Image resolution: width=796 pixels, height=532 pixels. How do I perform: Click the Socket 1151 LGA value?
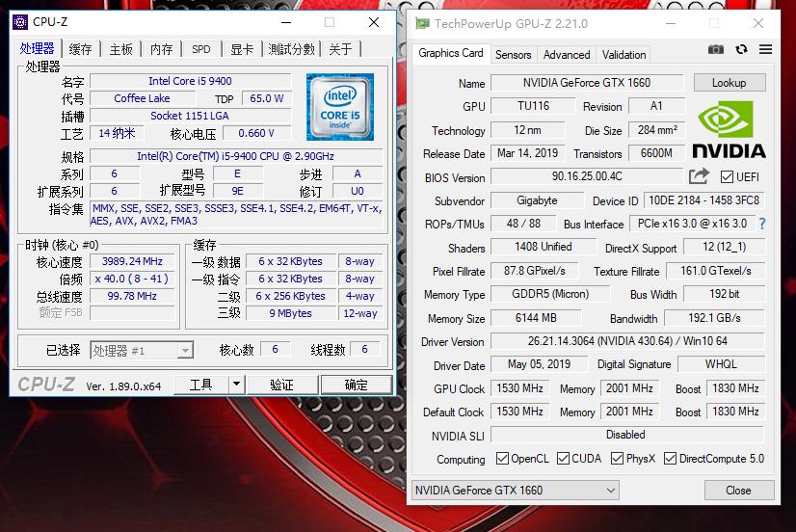click(x=190, y=116)
